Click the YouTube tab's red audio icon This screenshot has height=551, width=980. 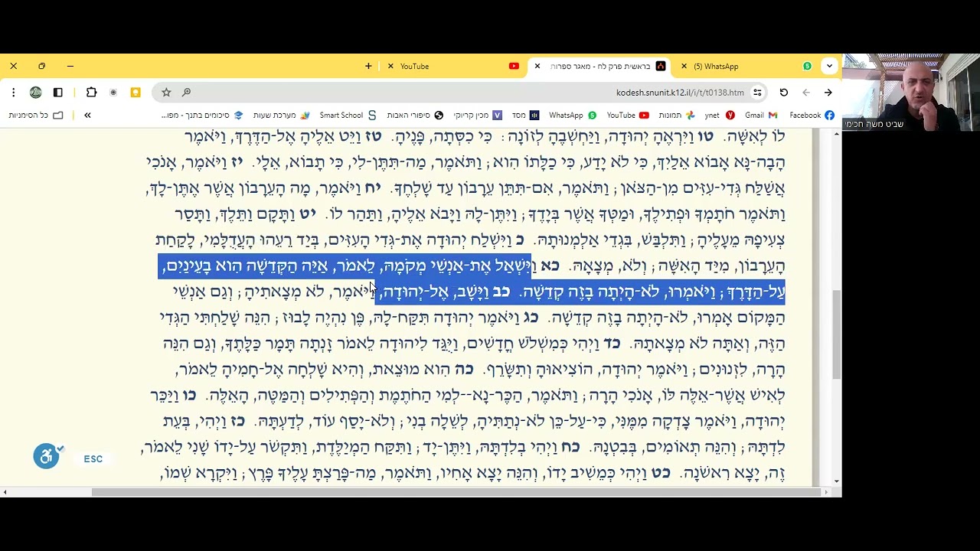pos(514,67)
